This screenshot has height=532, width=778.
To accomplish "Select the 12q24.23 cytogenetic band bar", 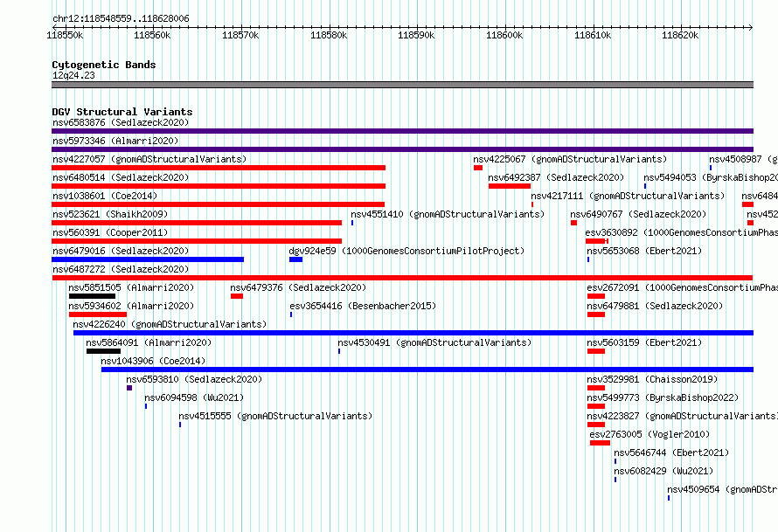I will (402, 85).
